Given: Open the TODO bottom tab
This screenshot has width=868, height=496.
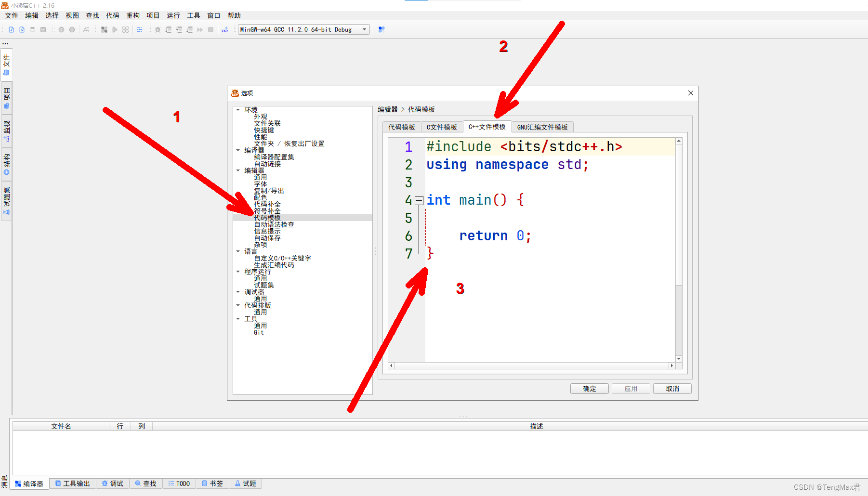Looking at the screenshot, I should 179,483.
